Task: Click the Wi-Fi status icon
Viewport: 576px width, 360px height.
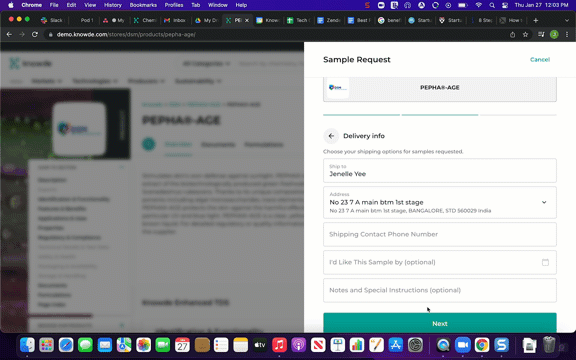Action: point(478,5)
